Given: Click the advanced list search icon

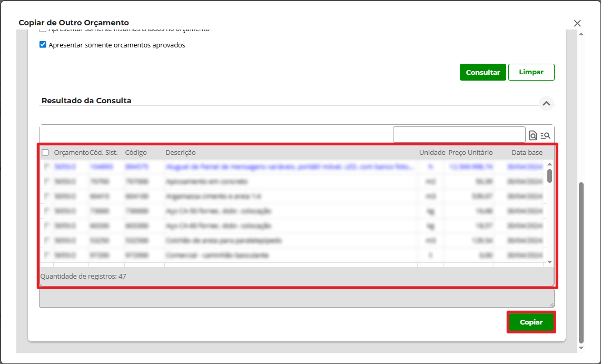Looking at the screenshot, I should tap(545, 135).
